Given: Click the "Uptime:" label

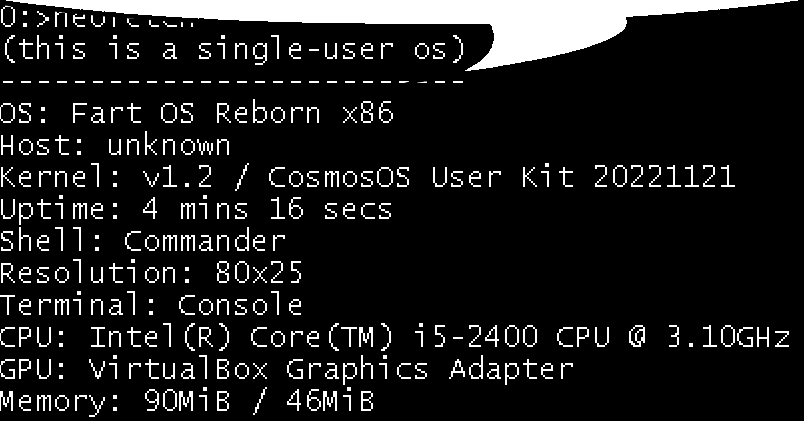Looking at the screenshot, I should (x=48, y=210).
